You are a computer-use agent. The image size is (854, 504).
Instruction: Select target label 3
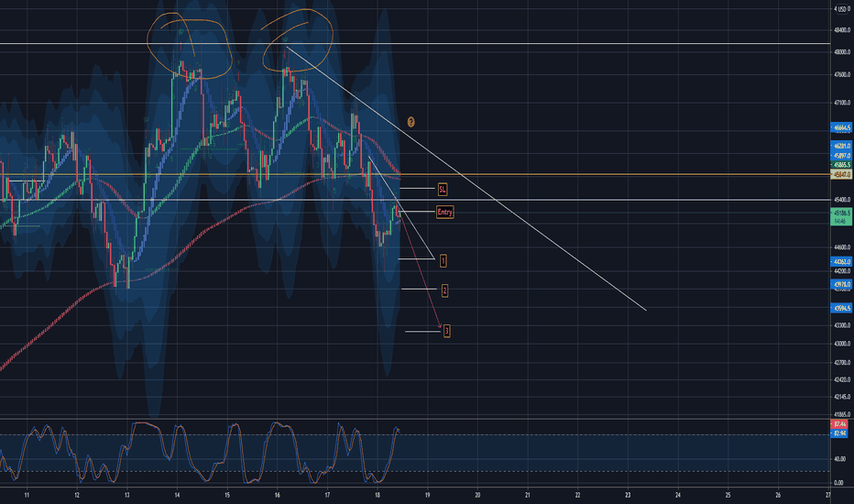(x=446, y=331)
